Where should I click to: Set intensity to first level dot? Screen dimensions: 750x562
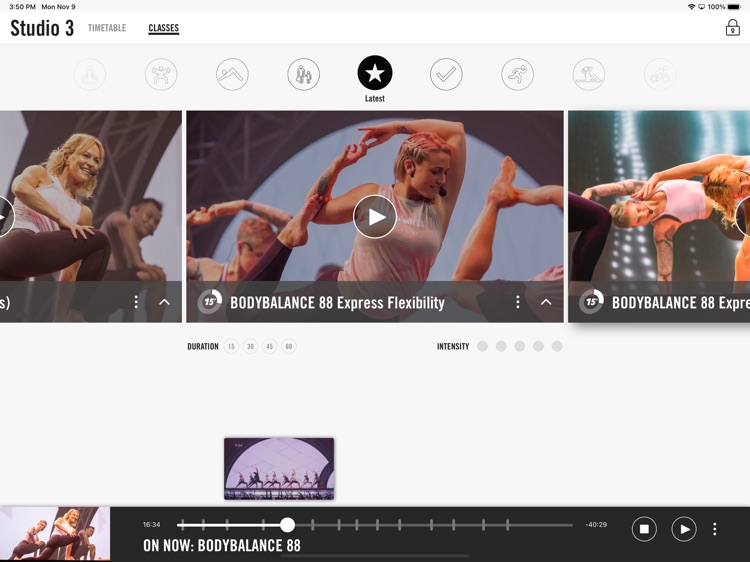click(x=482, y=346)
